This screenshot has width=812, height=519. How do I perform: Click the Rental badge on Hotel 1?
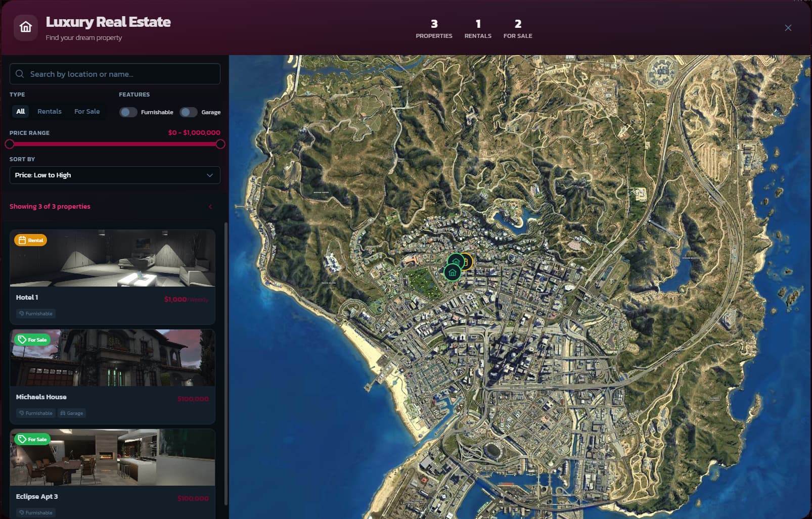click(x=30, y=240)
